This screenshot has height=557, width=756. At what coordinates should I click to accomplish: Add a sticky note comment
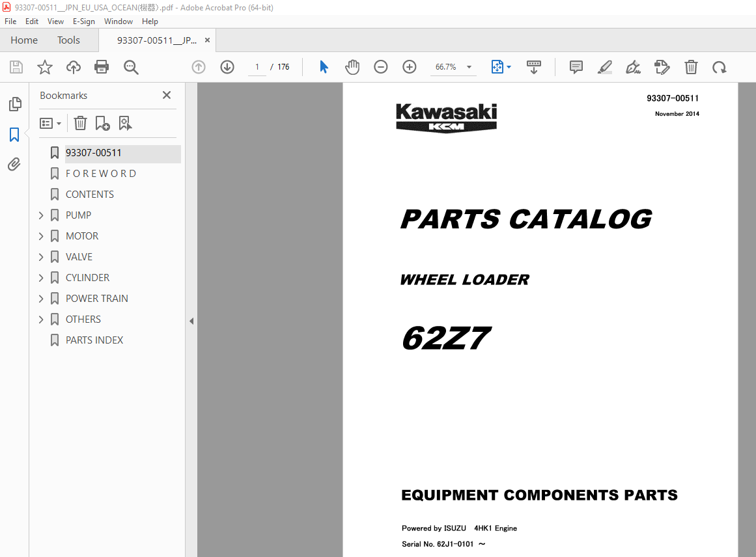[576, 67]
